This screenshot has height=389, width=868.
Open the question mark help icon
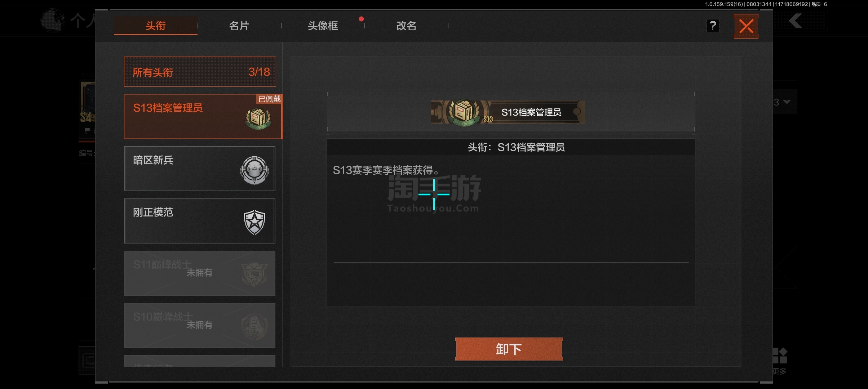[713, 26]
